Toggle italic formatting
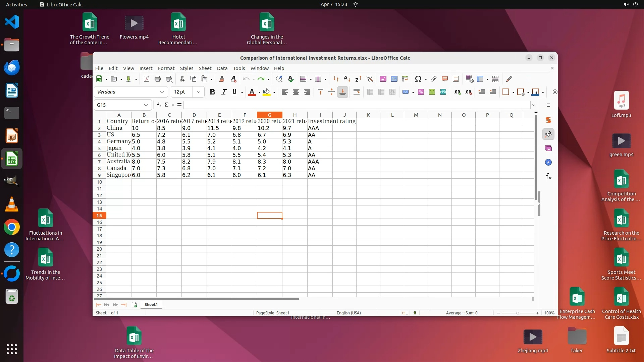This screenshot has height=362, width=644. tap(224, 92)
